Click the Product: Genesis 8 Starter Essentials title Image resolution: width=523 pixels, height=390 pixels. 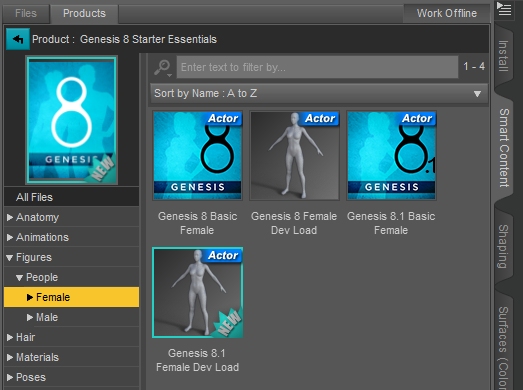click(x=124, y=39)
